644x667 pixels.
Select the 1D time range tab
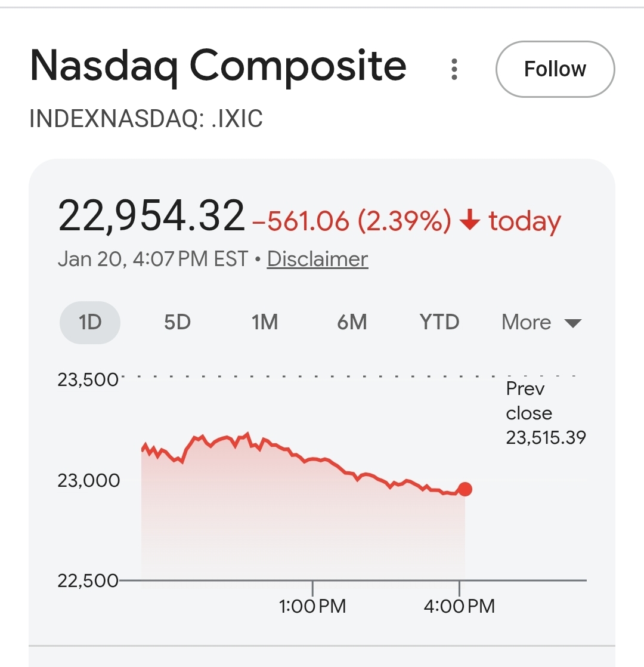coord(90,322)
